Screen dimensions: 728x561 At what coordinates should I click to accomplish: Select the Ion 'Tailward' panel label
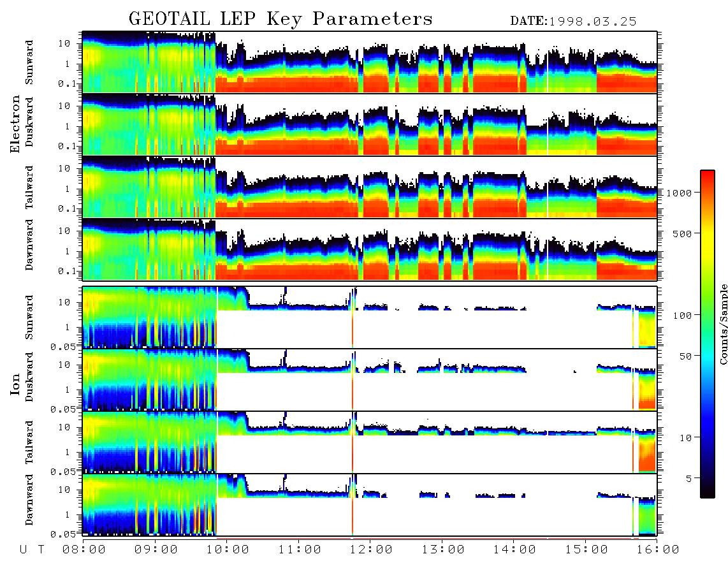pyautogui.click(x=29, y=442)
